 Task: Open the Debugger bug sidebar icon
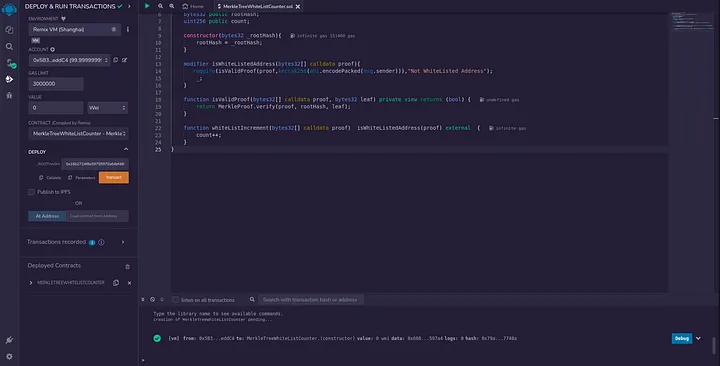click(x=9, y=96)
